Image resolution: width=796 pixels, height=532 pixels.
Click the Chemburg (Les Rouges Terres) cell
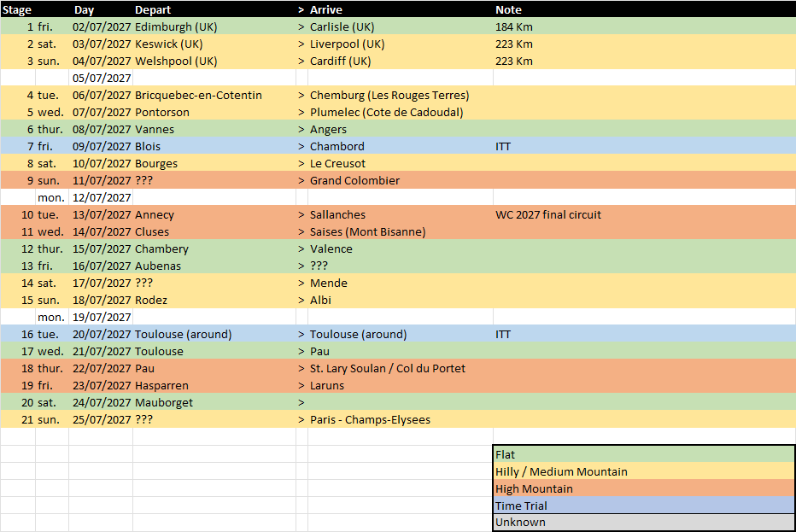(x=400, y=96)
